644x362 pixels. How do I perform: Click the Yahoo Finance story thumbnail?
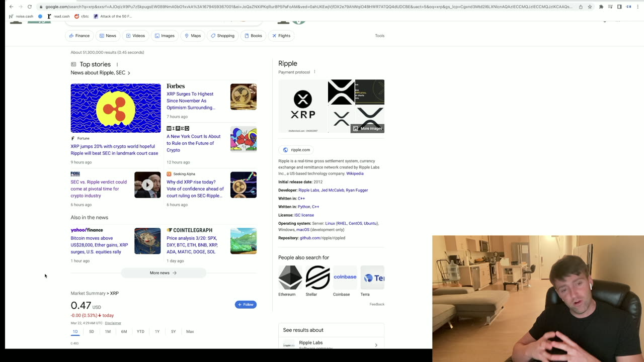147,241
